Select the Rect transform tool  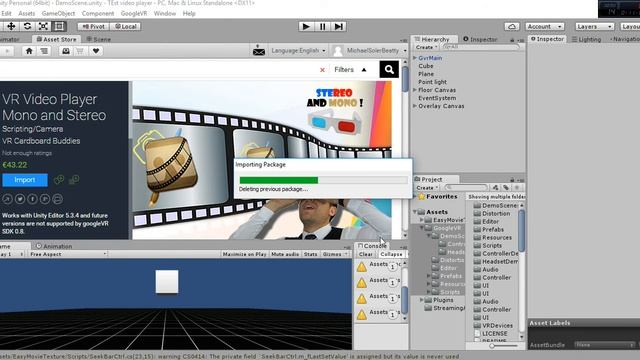pos(59,26)
